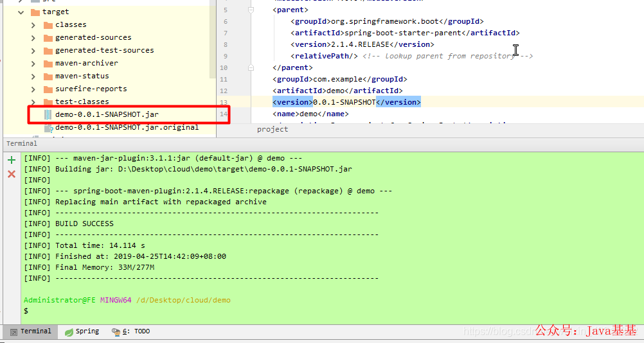Viewport: 644px width, 343px height.
Task: Click the Terminal panel title
Action: pos(22,144)
